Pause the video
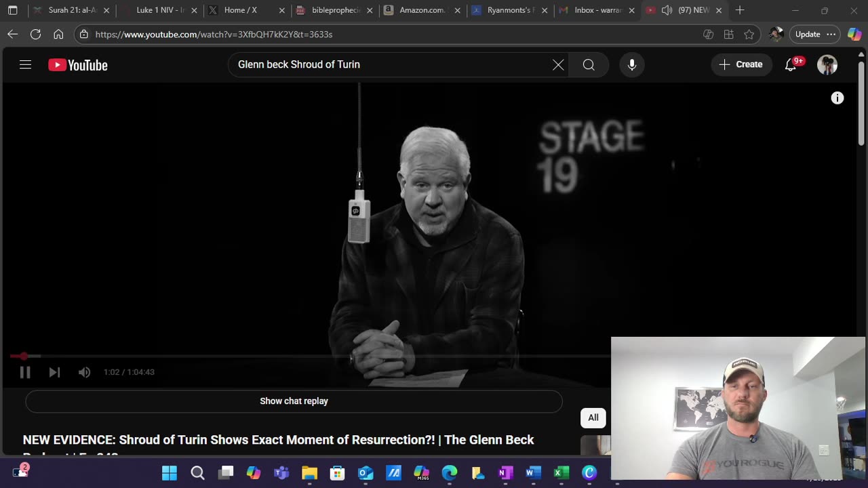Viewport: 868px width, 488px height. [x=25, y=372]
